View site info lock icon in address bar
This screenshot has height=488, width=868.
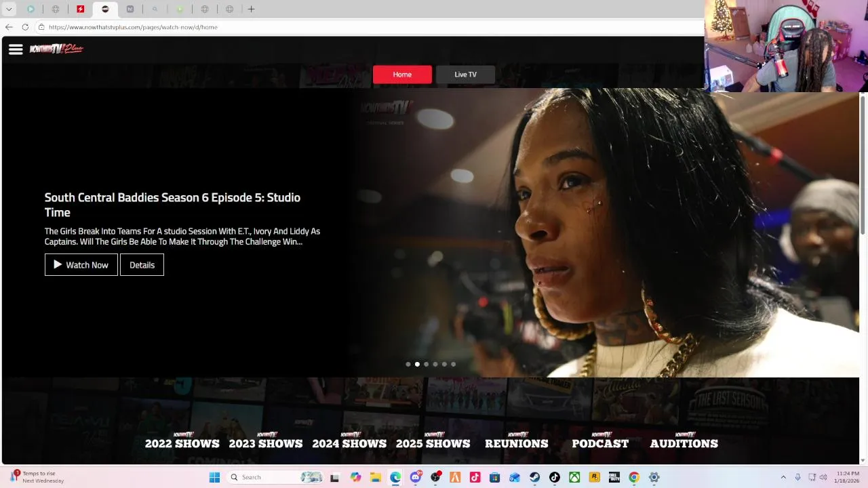pos(41,27)
